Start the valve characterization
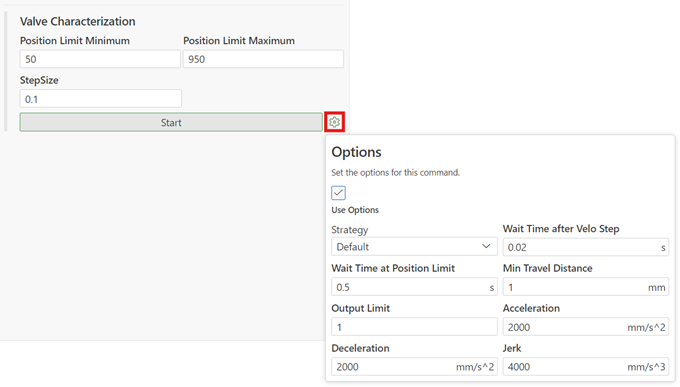 tap(171, 122)
